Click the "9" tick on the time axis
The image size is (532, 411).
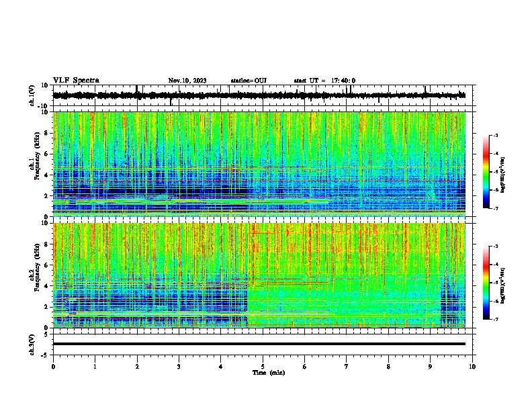pyautogui.click(x=430, y=367)
